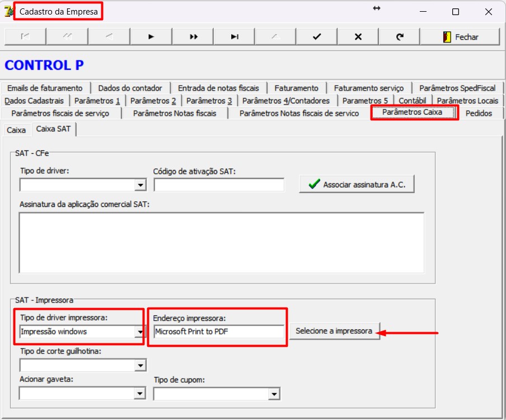
Task: Click the Código de ativação SAT field
Action: (219, 185)
